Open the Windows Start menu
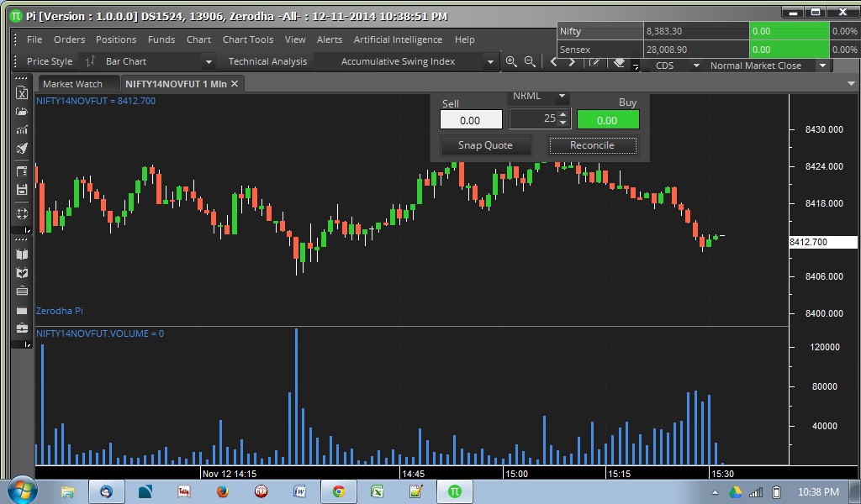 pyautogui.click(x=22, y=491)
